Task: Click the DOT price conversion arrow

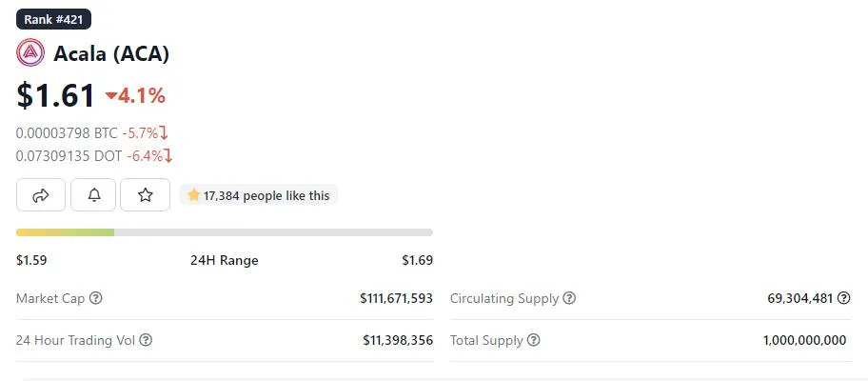Action: (168, 157)
